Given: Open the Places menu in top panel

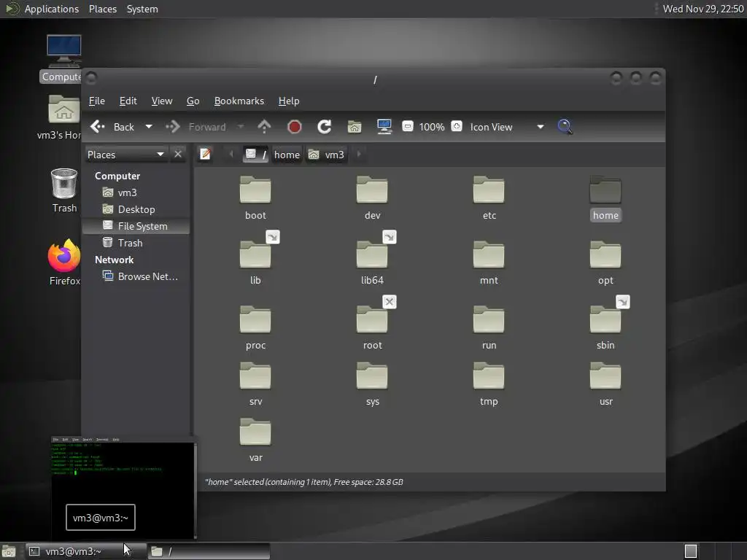Looking at the screenshot, I should [x=103, y=9].
